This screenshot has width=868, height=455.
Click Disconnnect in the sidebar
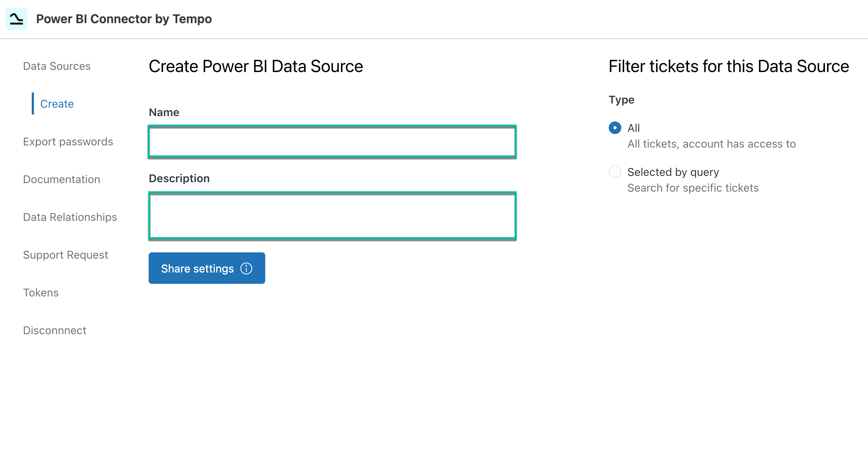click(x=55, y=330)
